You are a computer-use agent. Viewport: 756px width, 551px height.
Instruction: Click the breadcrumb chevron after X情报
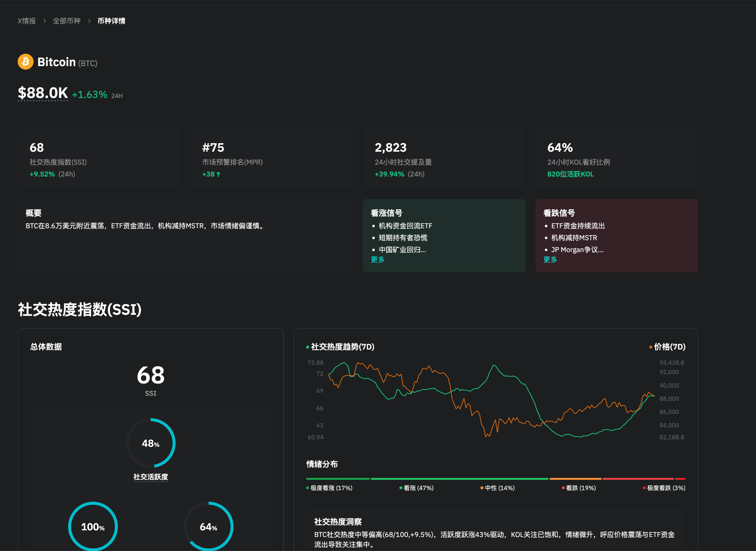(x=45, y=21)
